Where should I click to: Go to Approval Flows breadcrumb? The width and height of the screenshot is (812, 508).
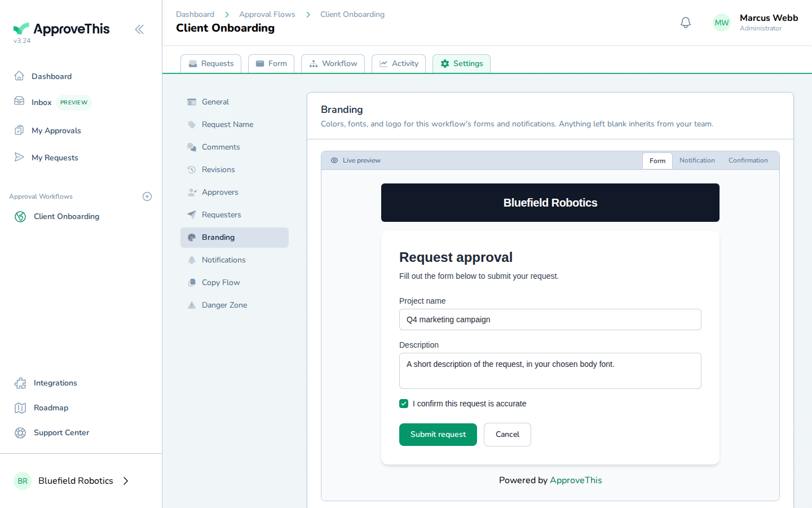267,15
